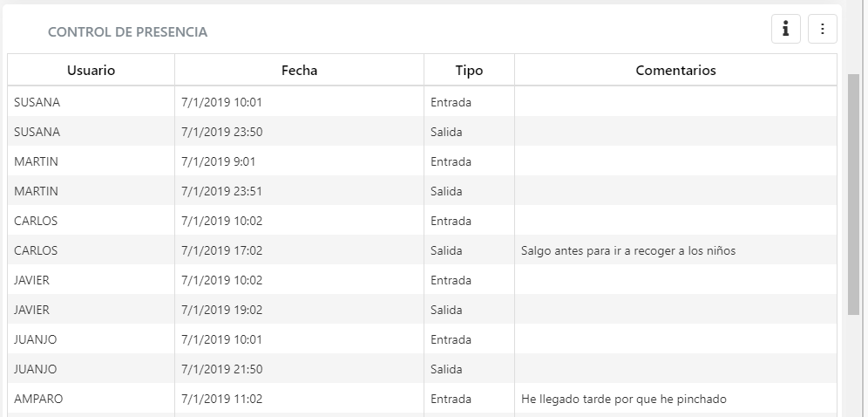The height and width of the screenshot is (417, 868).
Task: Click the CONTROL DE PRESENCIA panel title
Action: point(127,32)
